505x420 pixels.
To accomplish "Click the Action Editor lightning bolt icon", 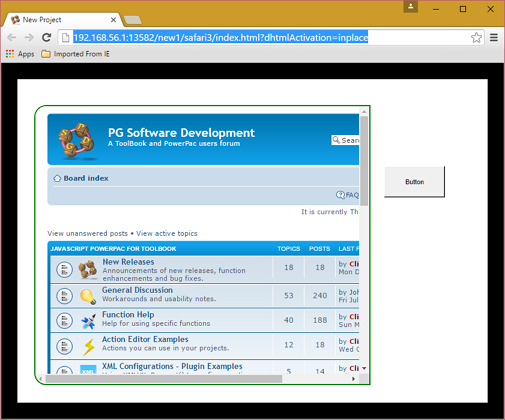I will 89,347.
